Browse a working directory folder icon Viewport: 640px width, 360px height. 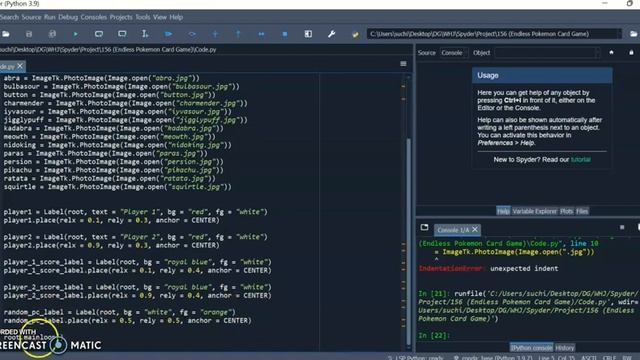633,34
